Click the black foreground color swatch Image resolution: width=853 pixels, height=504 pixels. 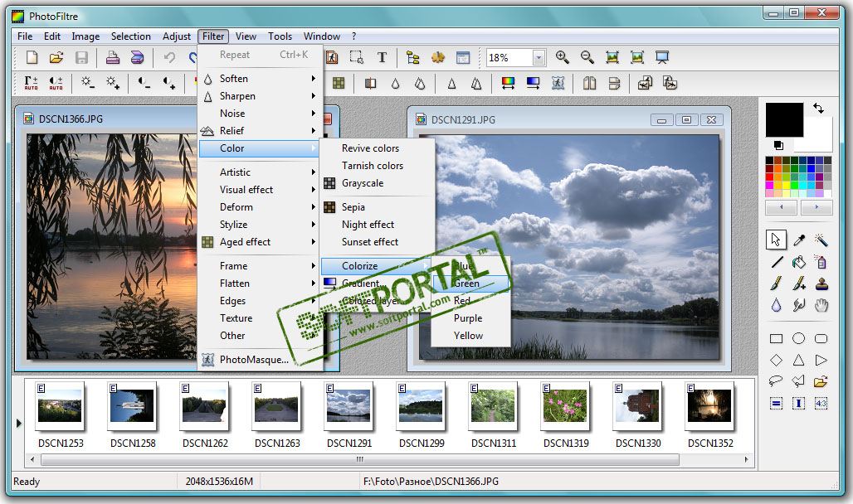pyautogui.click(x=784, y=119)
